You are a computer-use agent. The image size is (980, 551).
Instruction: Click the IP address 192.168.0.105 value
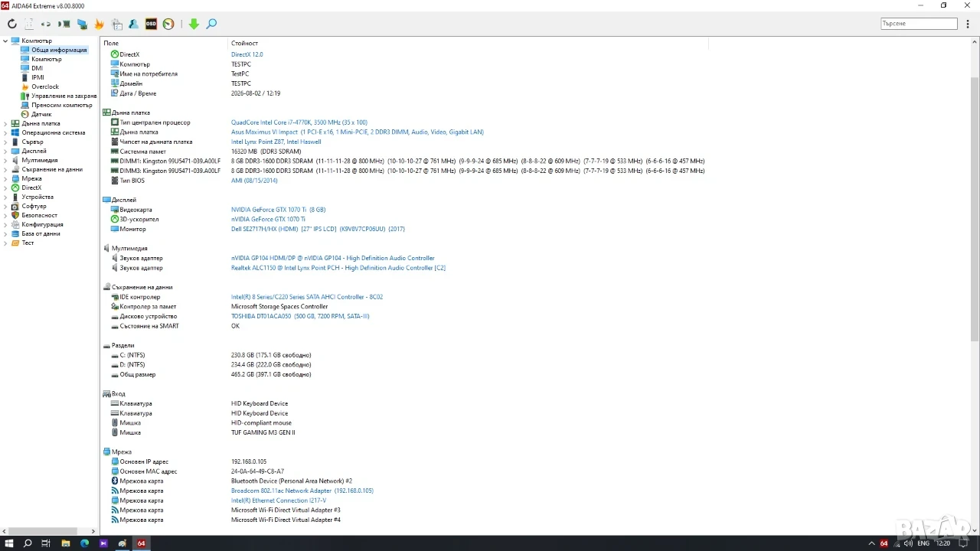coord(249,461)
